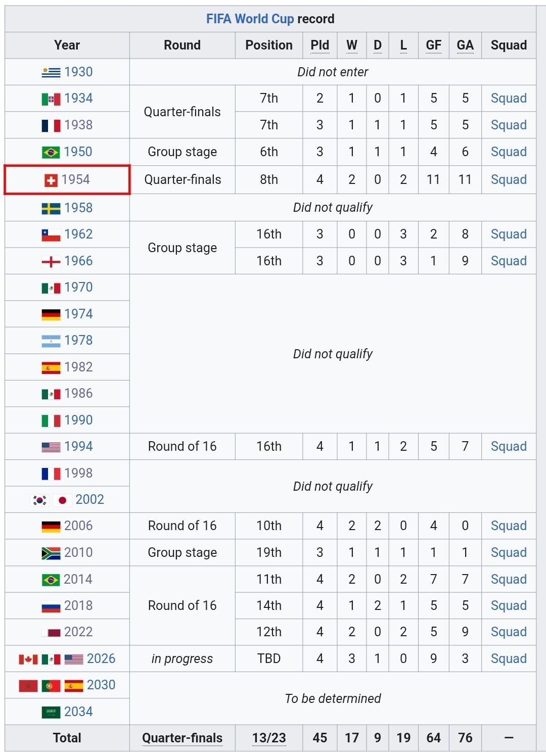Viewport: 546px width, 756px height.
Task: Click the Sweden flag next to 1958
Action: (x=51, y=208)
